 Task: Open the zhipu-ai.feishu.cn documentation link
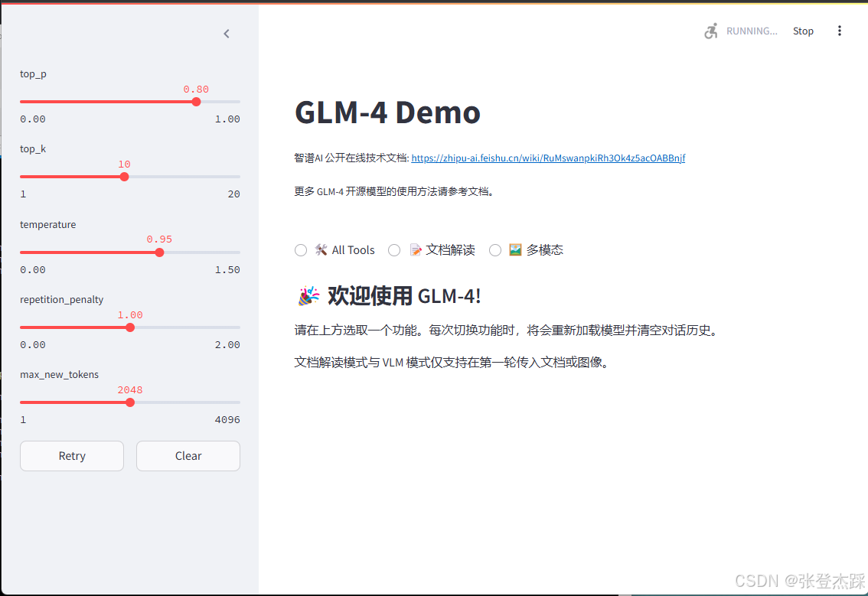tap(548, 158)
